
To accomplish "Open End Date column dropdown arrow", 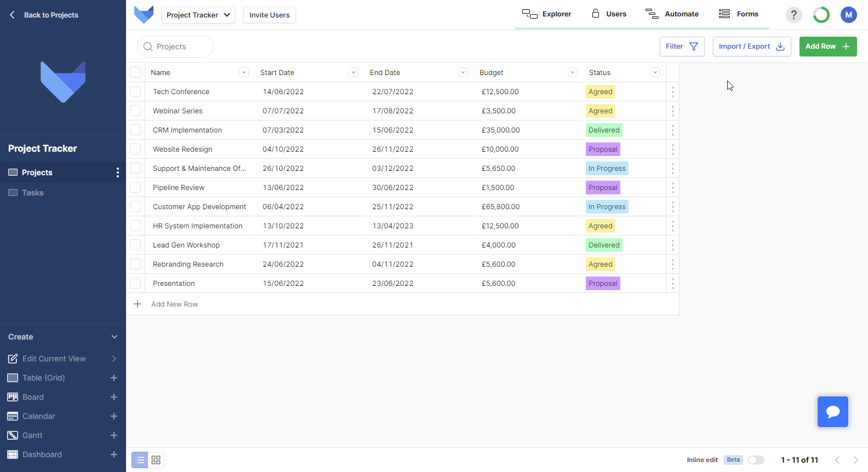I will (x=463, y=72).
